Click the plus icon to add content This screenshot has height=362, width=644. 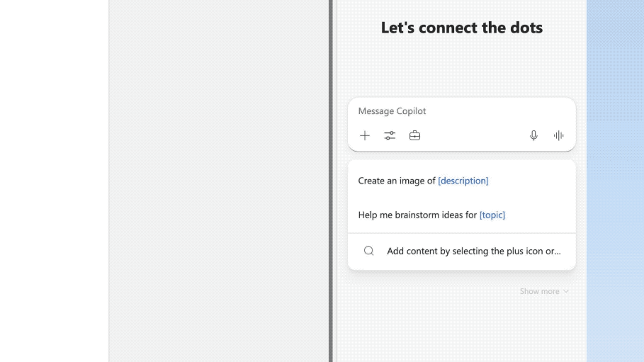(x=365, y=135)
